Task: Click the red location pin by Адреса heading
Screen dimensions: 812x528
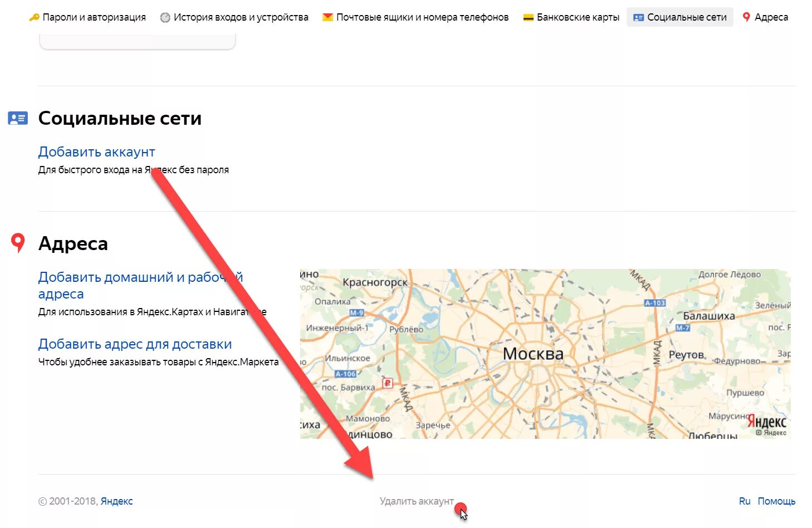Action: pyautogui.click(x=18, y=243)
